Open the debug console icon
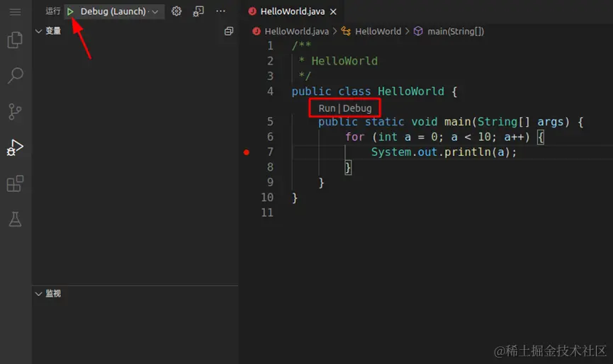 pyautogui.click(x=198, y=11)
